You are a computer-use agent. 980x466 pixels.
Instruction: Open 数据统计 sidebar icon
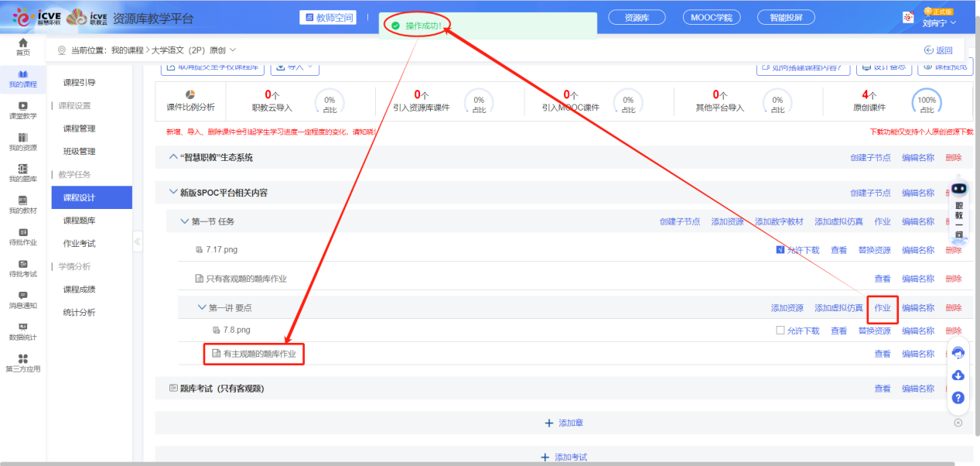pyautogui.click(x=22, y=331)
